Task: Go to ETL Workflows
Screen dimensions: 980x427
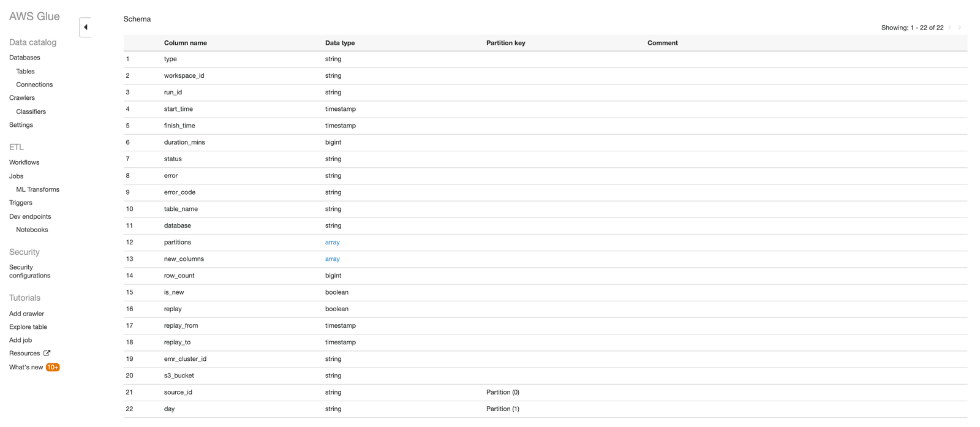Action: [x=24, y=162]
